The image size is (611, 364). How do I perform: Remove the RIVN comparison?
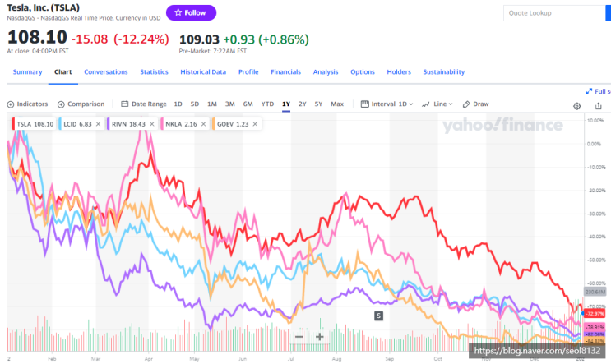pyautogui.click(x=152, y=124)
